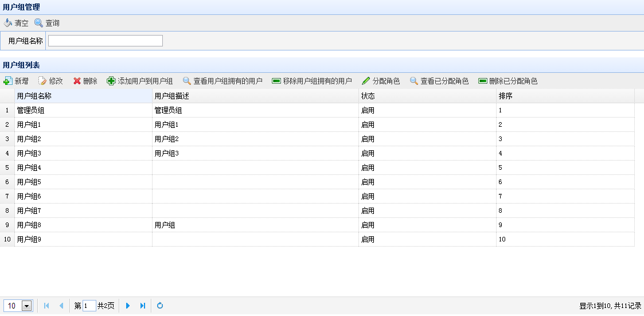This screenshot has height=316, width=644.
Task: Click the page number input box
Action: coord(89,306)
